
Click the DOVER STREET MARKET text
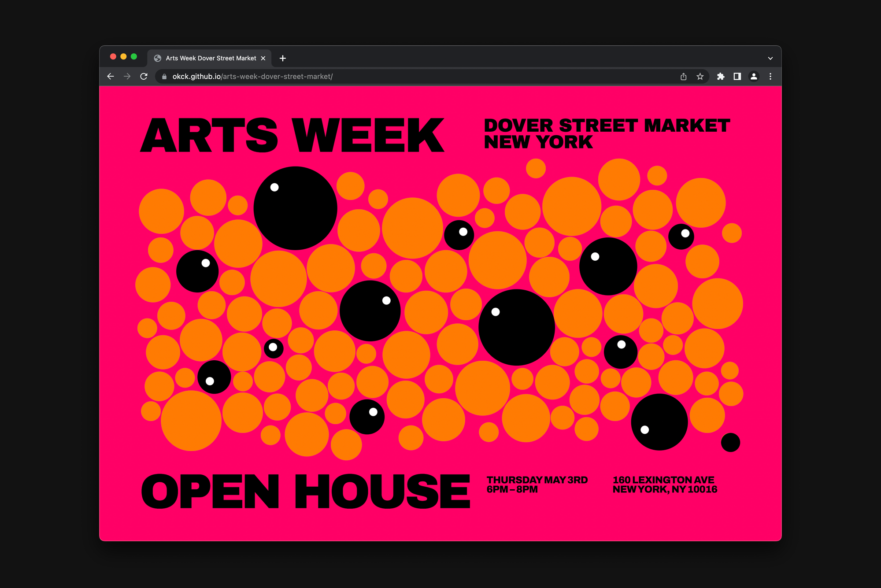tap(607, 126)
